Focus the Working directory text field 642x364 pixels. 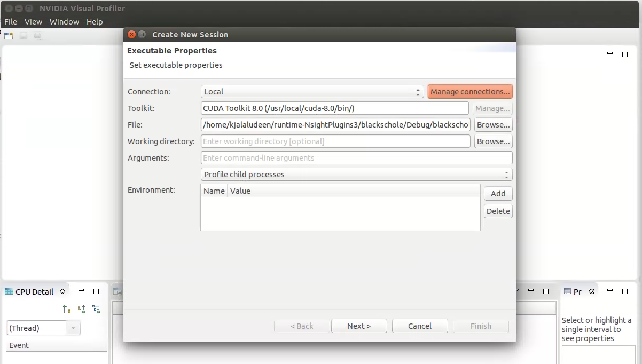click(335, 141)
